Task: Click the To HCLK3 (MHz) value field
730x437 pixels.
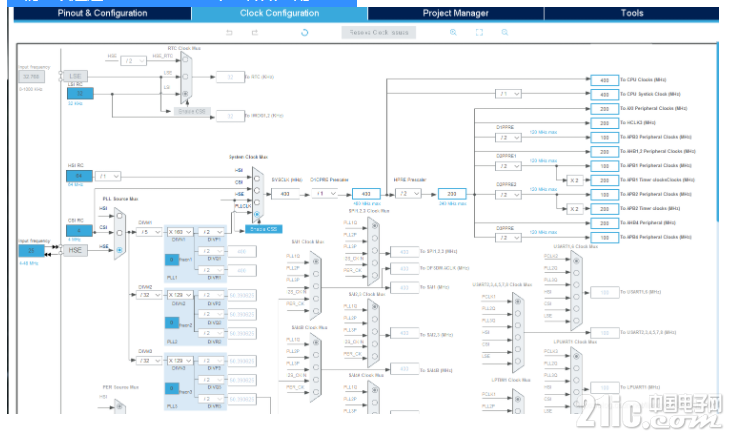Action: click(604, 123)
